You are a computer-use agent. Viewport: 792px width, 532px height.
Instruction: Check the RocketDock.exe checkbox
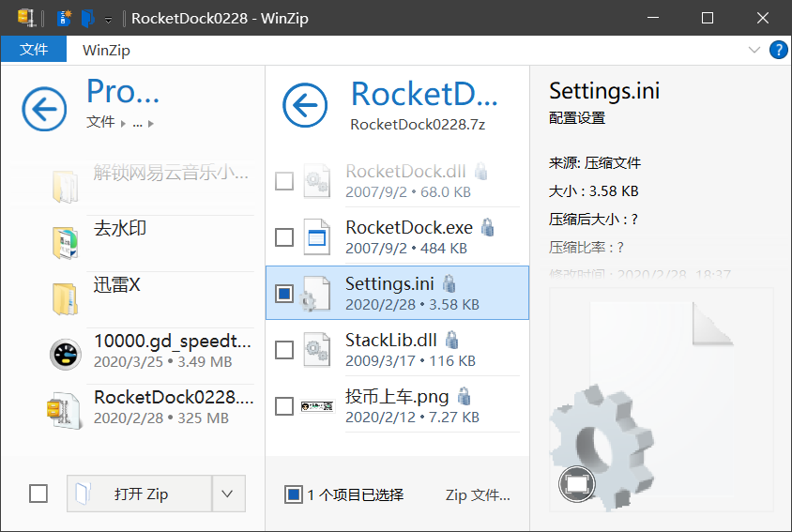[x=284, y=237]
